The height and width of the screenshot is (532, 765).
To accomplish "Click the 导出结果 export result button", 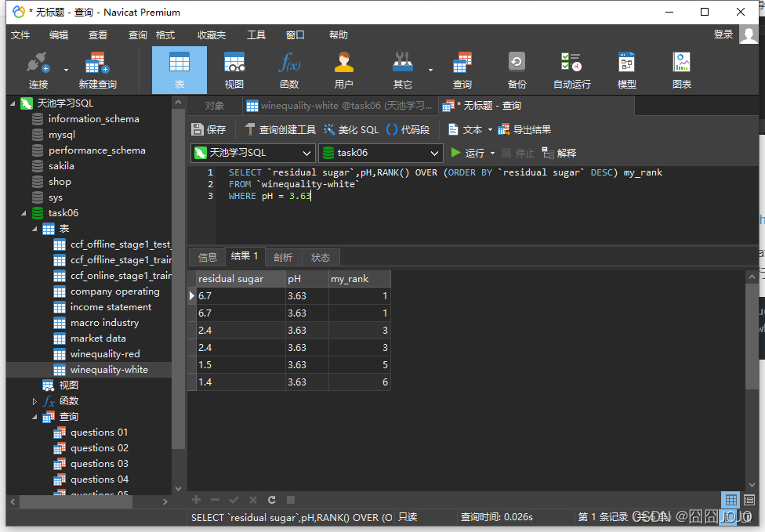I will pyautogui.click(x=524, y=130).
